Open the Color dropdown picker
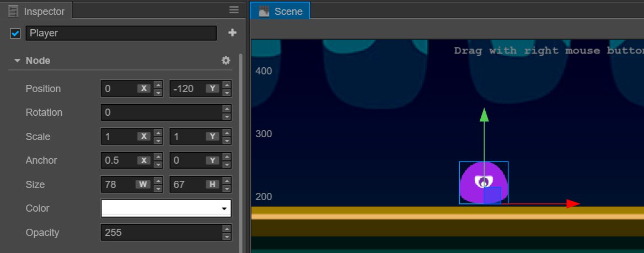 point(224,209)
